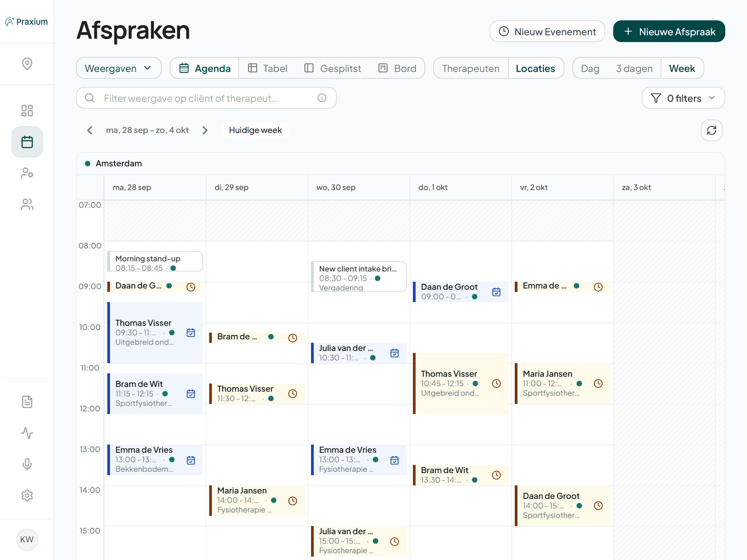This screenshot has width=747, height=560.
Task: Go to previous week with left chevron
Action: tap(90, 130)
